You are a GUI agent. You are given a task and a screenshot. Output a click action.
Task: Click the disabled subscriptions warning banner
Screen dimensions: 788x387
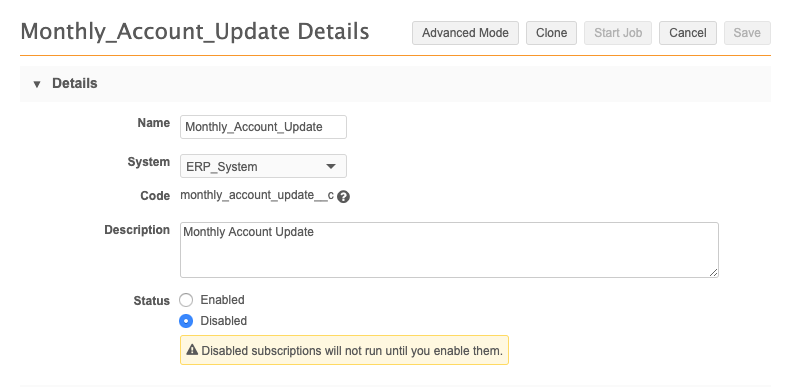coord(344,350)
